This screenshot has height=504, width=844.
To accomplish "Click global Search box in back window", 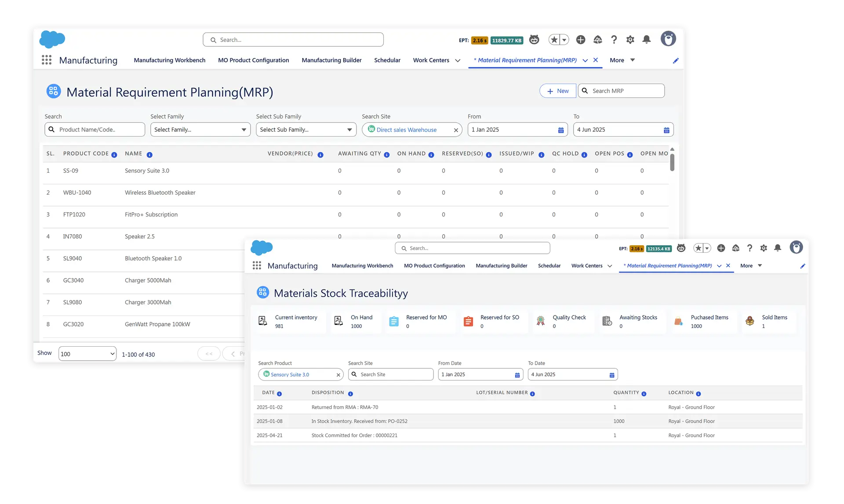I will (293, 40).
